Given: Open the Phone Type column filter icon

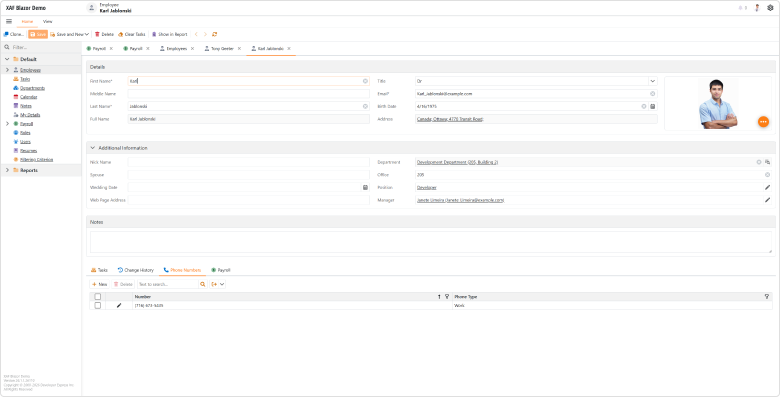Looking at the screenshot, I should (767, 297).
